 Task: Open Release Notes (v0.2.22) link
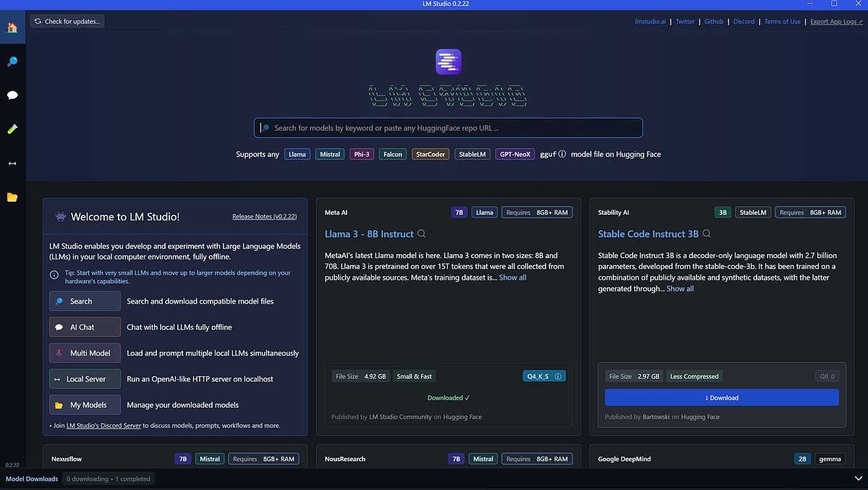coord(265,216)
